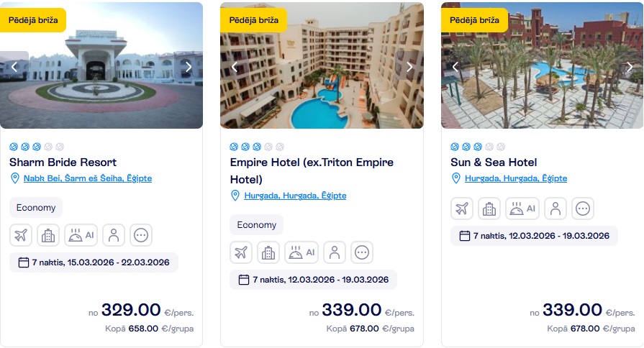Click all-inclusive AI icon on Sun & Sea card
Screen dimensions: 644x348
click(522, 209)
